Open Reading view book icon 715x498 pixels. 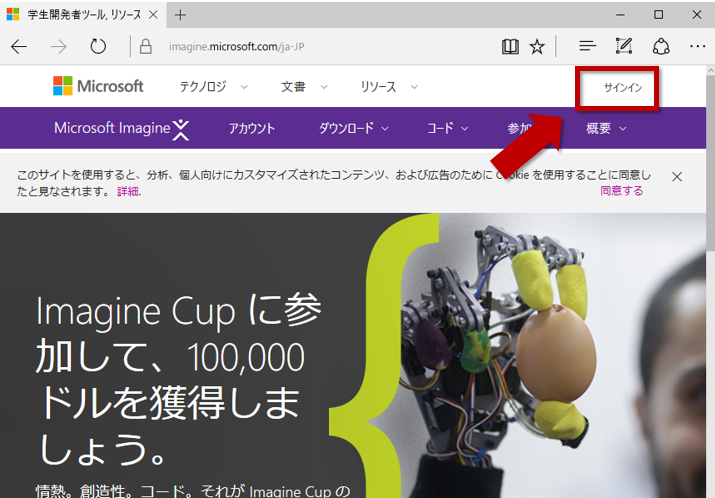[x=510, y=47]
